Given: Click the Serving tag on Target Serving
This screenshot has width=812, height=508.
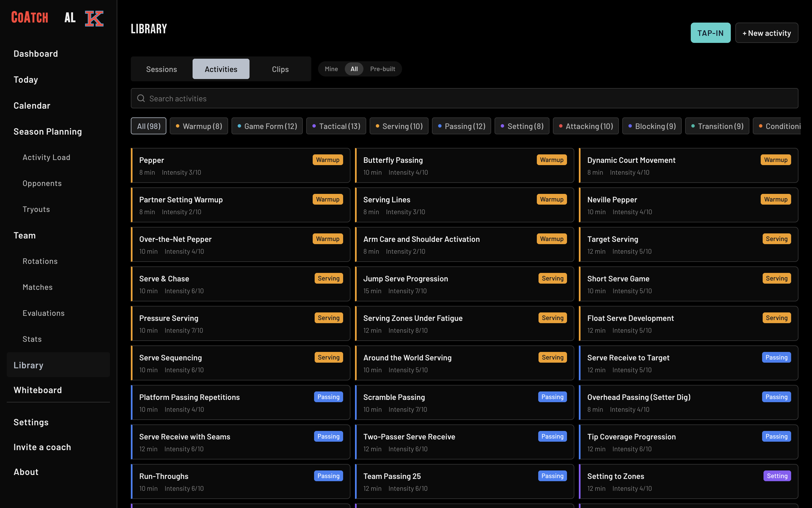Looking at the screenshot, I should (776, 238).
